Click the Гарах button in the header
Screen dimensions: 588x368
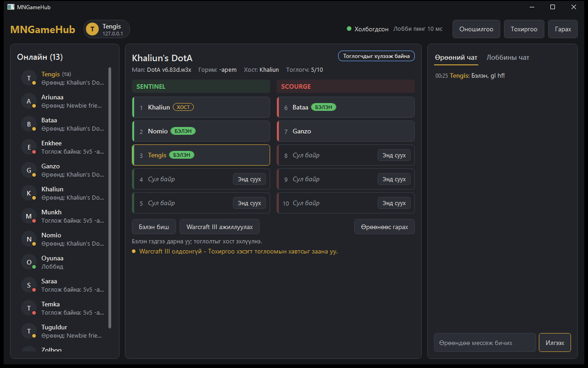pos(563,29)
